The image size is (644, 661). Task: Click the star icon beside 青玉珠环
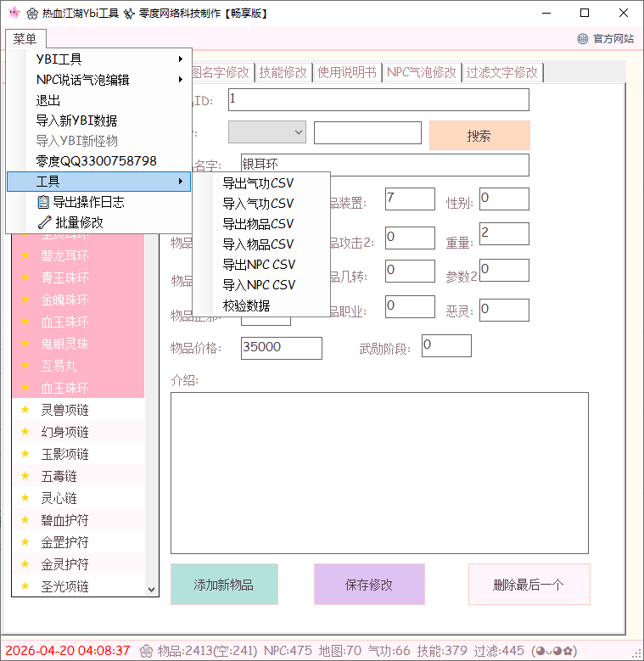click(25, 277)
